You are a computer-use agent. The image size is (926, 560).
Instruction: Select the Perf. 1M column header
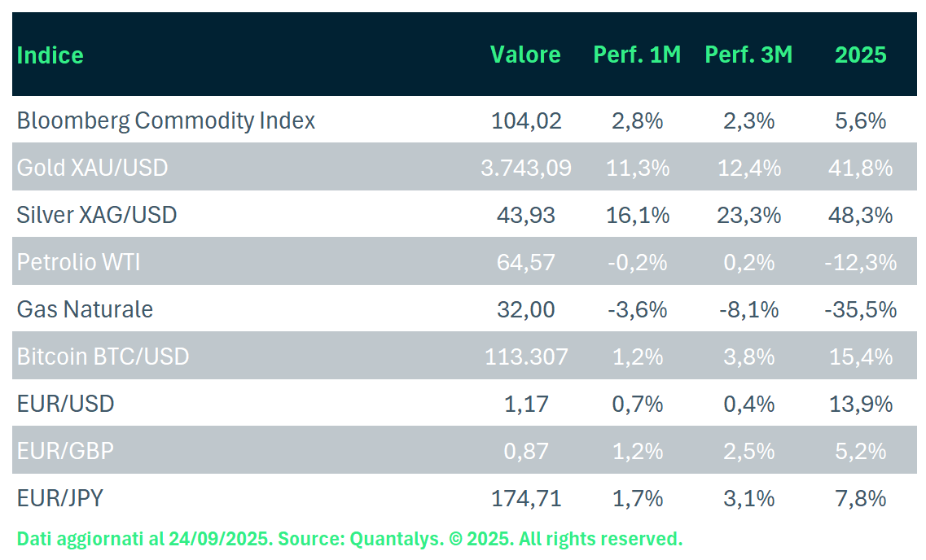pos(637,55)
